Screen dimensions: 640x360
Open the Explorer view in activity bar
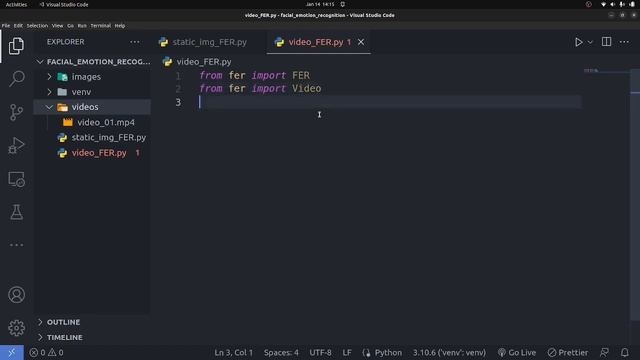pyautogui.click(x=16, y=46)
